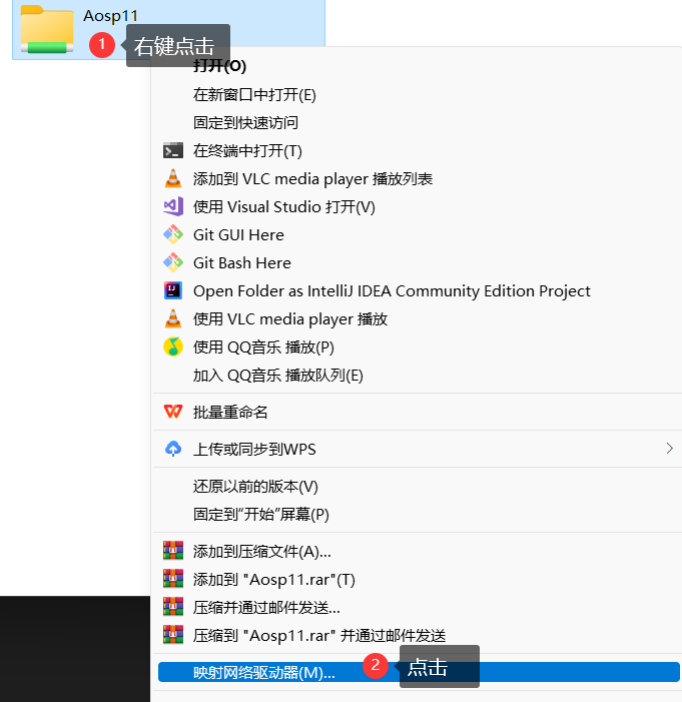682x702 pixels.
Task: Click WinRAR icon beside 压缩并通过邮件发送
Action: pos(173,607)
